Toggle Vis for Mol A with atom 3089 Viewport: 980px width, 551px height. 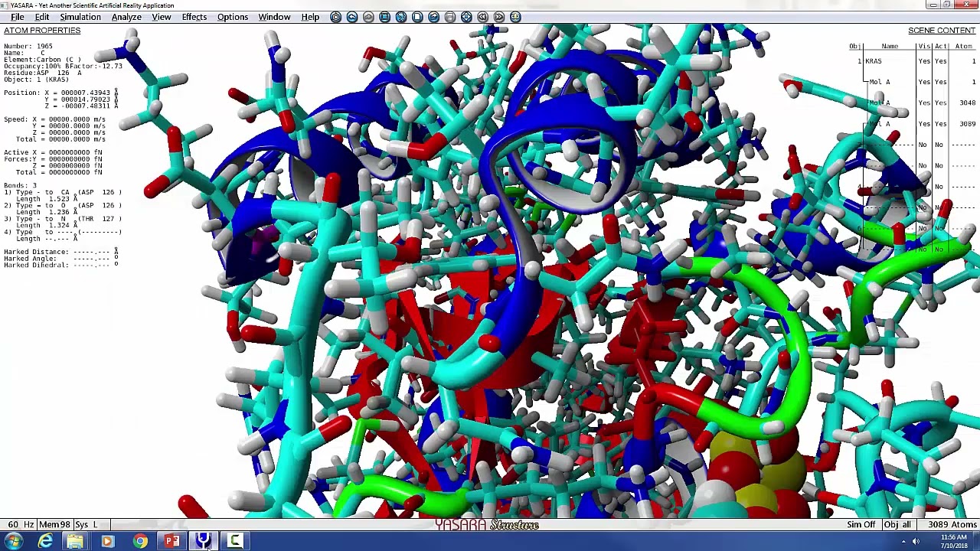[x=924, y=123]
